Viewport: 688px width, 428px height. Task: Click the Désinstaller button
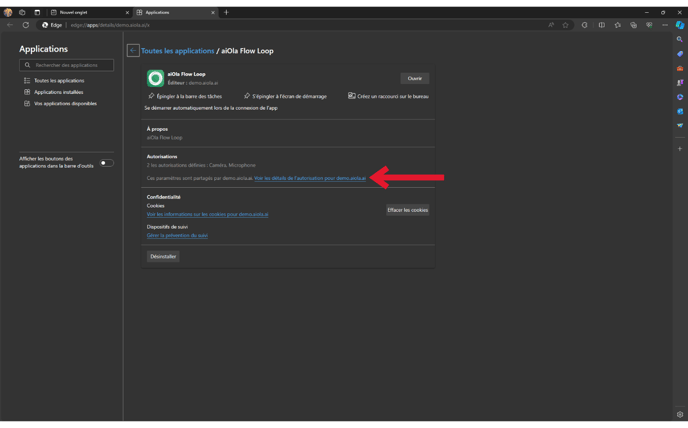coord(163,256)
